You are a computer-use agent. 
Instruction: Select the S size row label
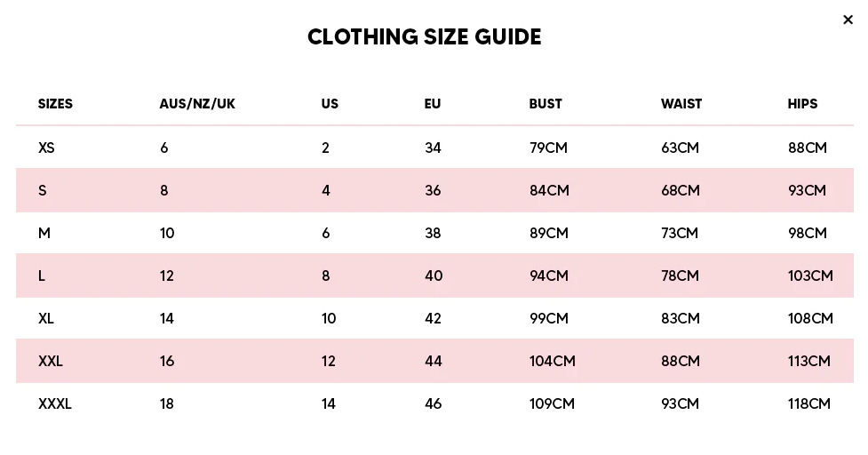tap(43, 190)
